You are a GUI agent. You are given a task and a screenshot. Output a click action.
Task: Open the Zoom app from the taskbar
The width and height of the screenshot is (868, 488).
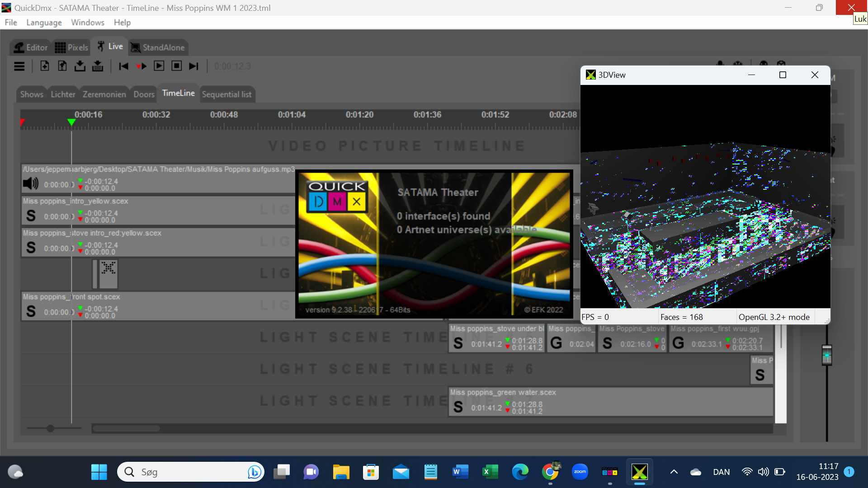click(580, 472)
